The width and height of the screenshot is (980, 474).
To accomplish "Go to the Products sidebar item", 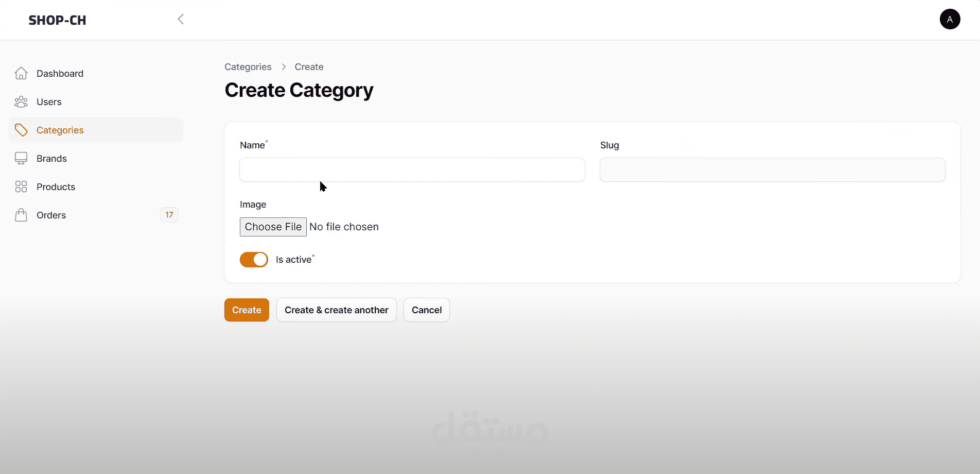I will click(x=56, y=187).
